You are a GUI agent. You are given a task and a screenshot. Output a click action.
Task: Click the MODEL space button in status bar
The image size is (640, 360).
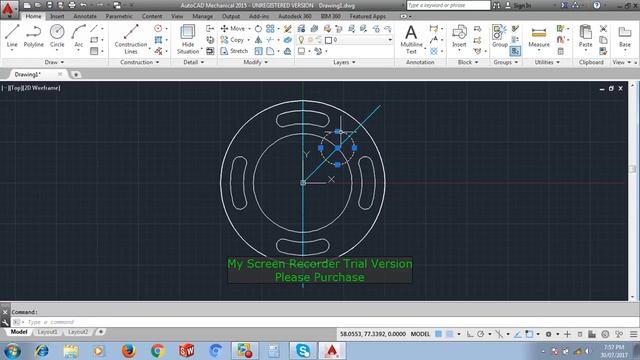420,334
